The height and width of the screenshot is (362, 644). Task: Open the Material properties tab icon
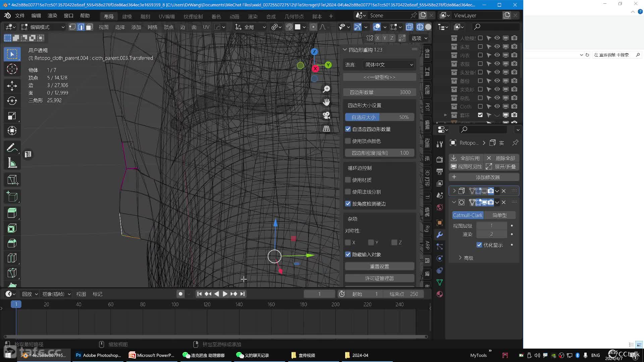[x=440, y=294]
